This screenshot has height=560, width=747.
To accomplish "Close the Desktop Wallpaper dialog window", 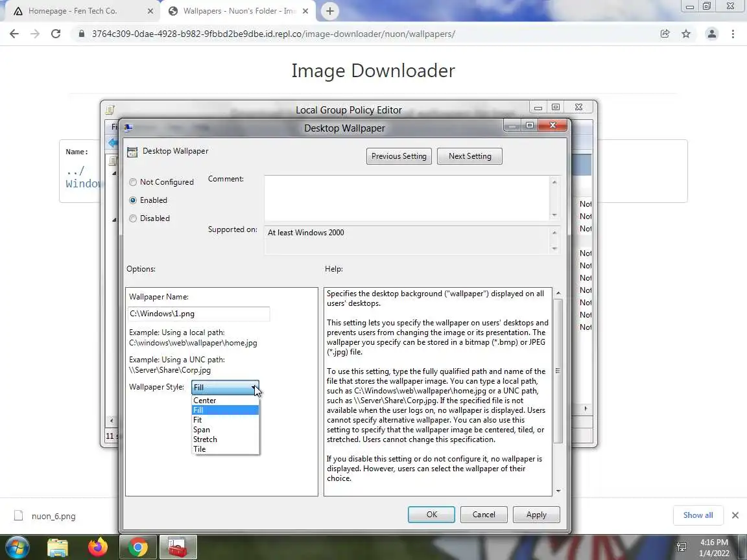I will point(552,125).
